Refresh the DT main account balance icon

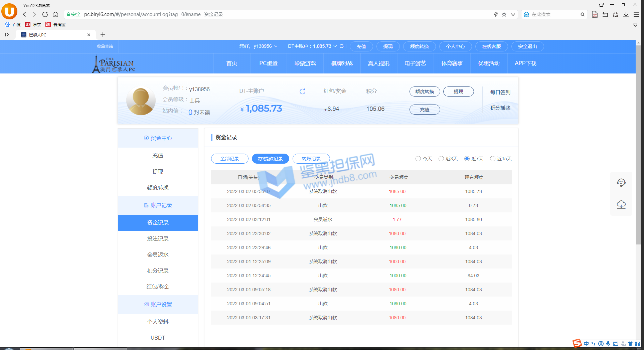(302, 92)
